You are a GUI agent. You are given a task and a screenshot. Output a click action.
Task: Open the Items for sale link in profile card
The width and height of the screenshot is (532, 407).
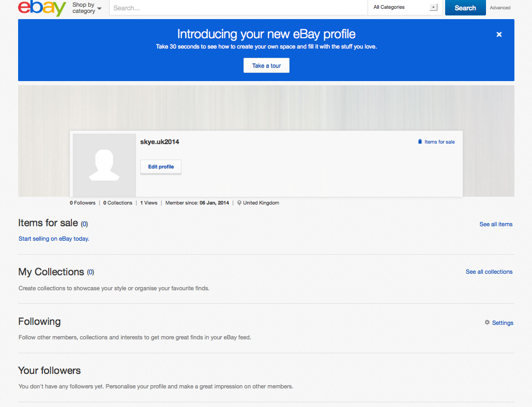pos(439,142)
